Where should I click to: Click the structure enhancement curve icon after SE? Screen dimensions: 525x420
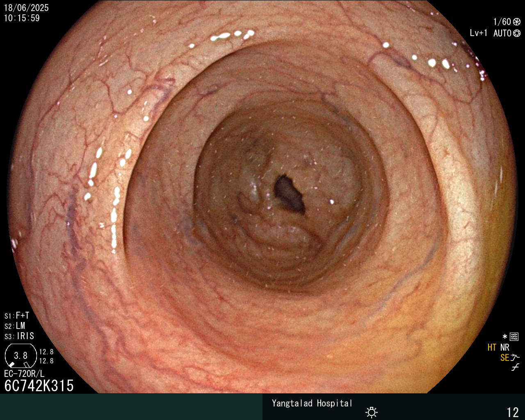tap(515, 358)
